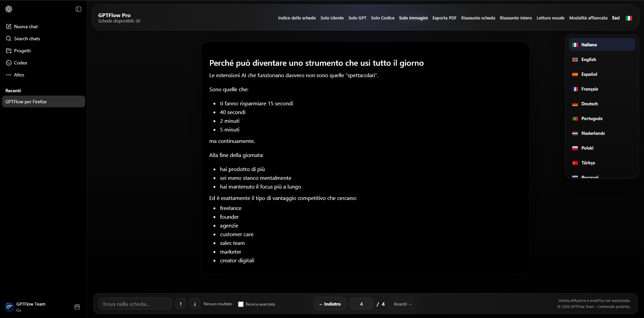The width and height of the screenshot is (644, 318).
Task: Click the icon beside GPTFlow Team account
Action: pyautogui.click(x=77, y=307)
